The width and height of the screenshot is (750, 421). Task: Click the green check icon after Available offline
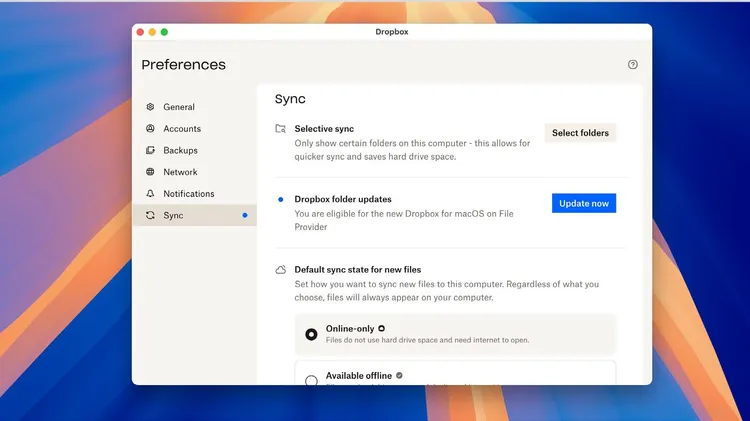(x=399, y=376)
